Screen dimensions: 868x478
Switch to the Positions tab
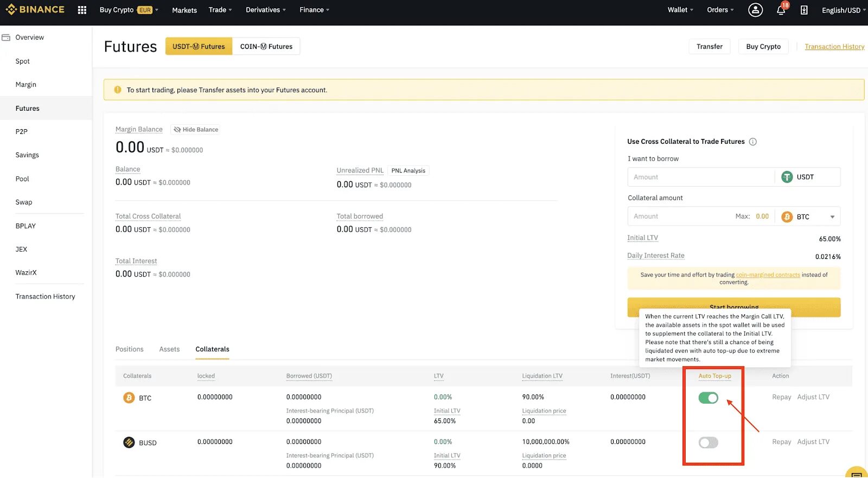tap(129, 349)
